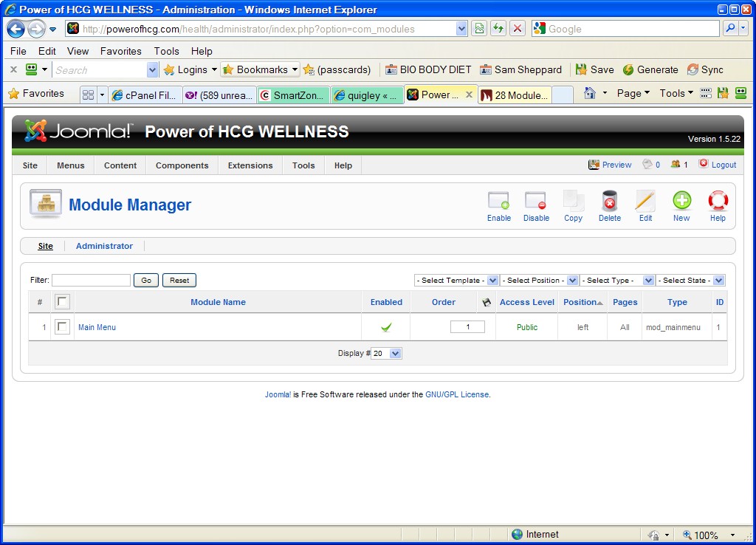This screenshot has height=545, width=756.
Task: Click the Edit pencil icon
Action: [645, 206]
